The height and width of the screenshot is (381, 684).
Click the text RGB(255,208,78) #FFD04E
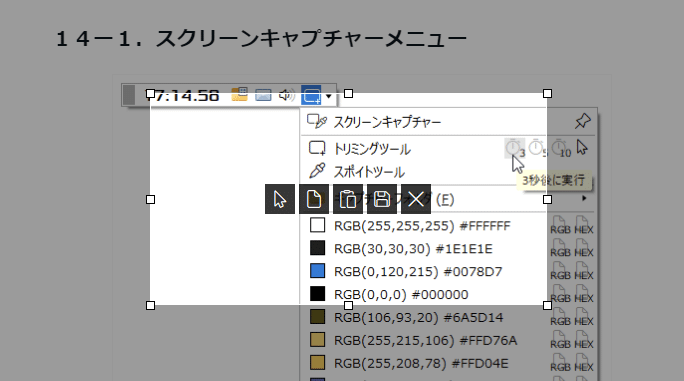pos(421,363)
